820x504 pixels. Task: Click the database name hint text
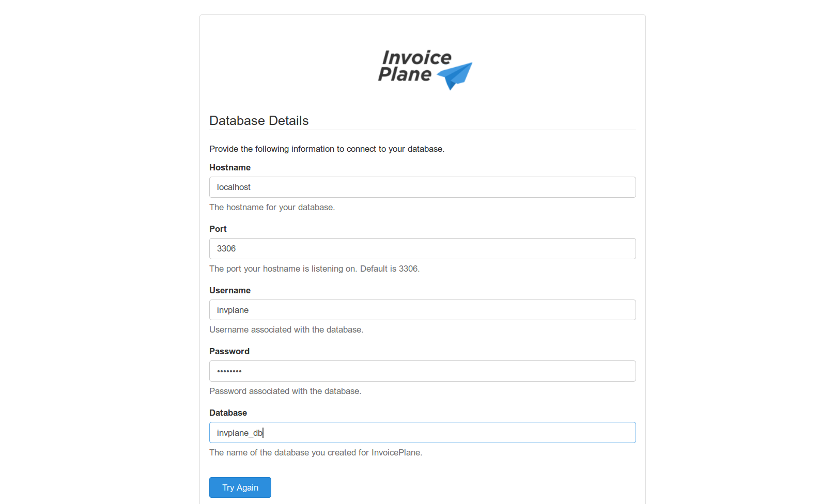click(x=316, y=453)
